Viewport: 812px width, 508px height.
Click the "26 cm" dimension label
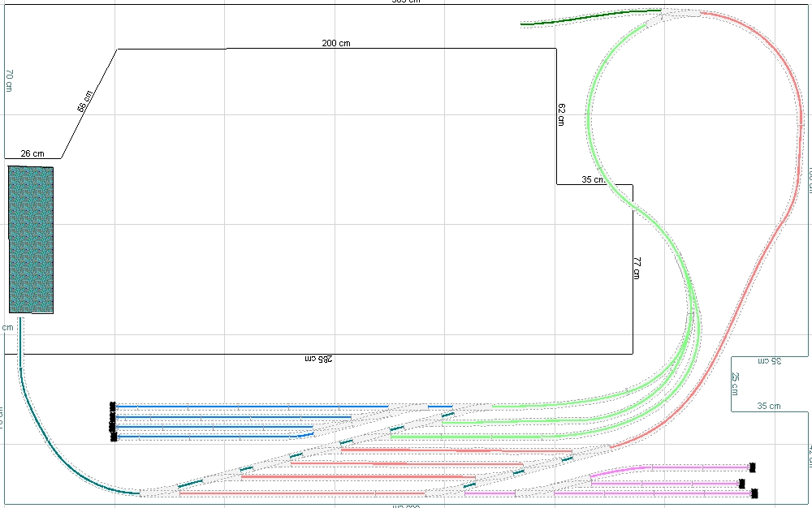(x=32, y=153)
